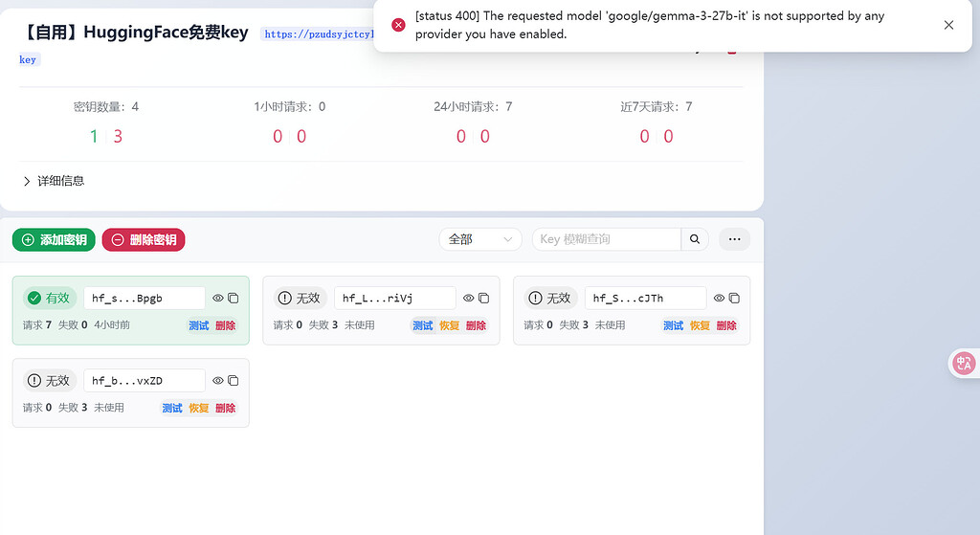This screenshot has height=535, width=980.
Task: Copy key hf_S...cJTh
Action: coord(734,298)
